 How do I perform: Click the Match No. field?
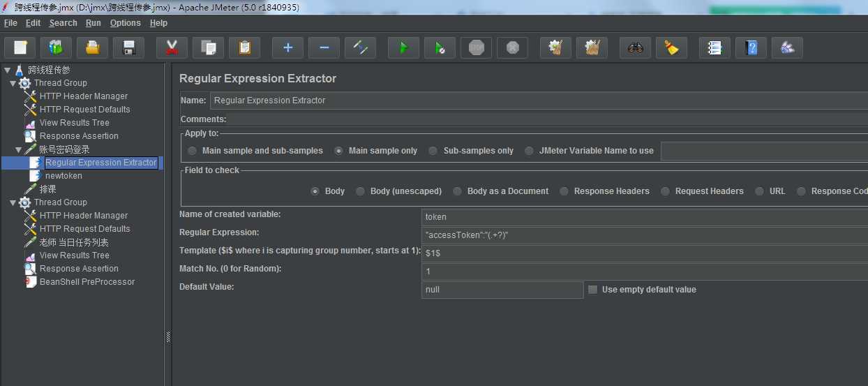(645, 271)
